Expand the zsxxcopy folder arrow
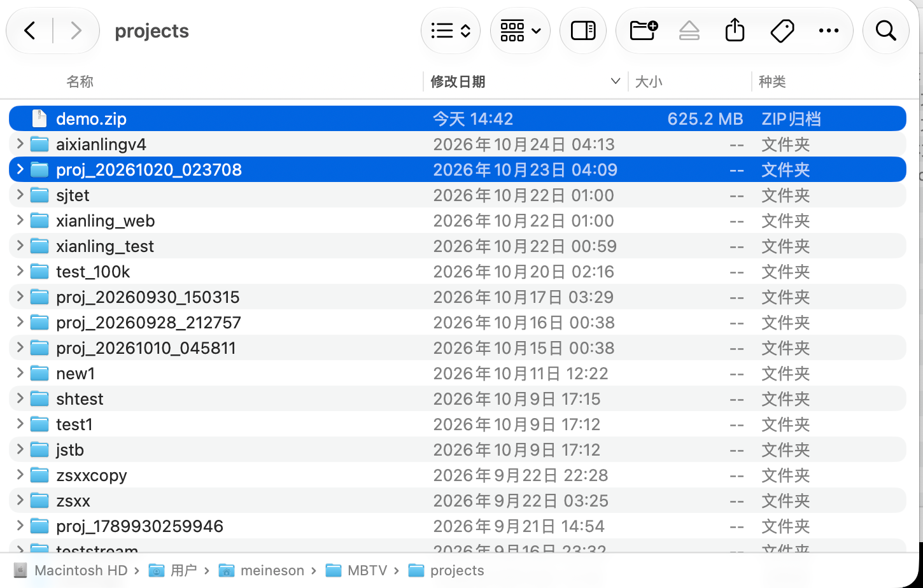923x588 pixels. click(20, 475)
